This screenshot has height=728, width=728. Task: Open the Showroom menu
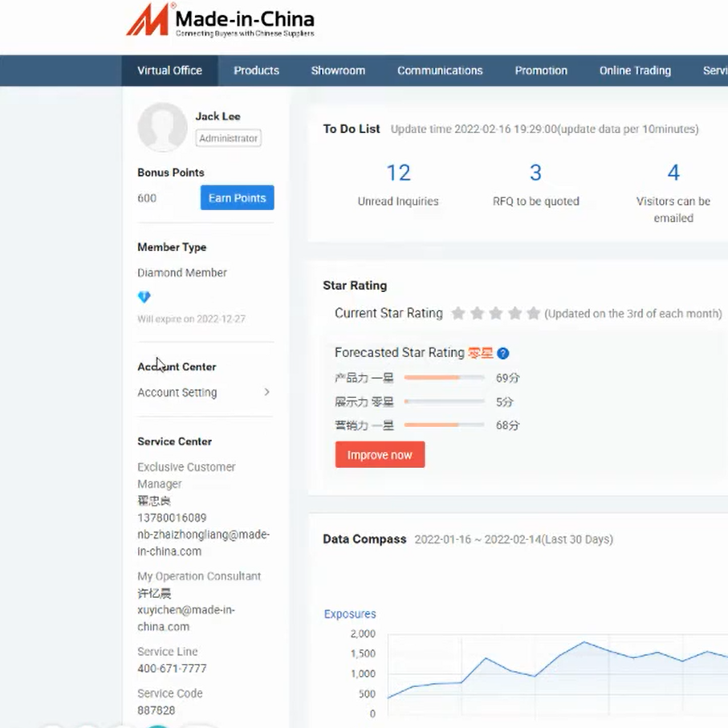pyautogui.click(x=338, y=71)
